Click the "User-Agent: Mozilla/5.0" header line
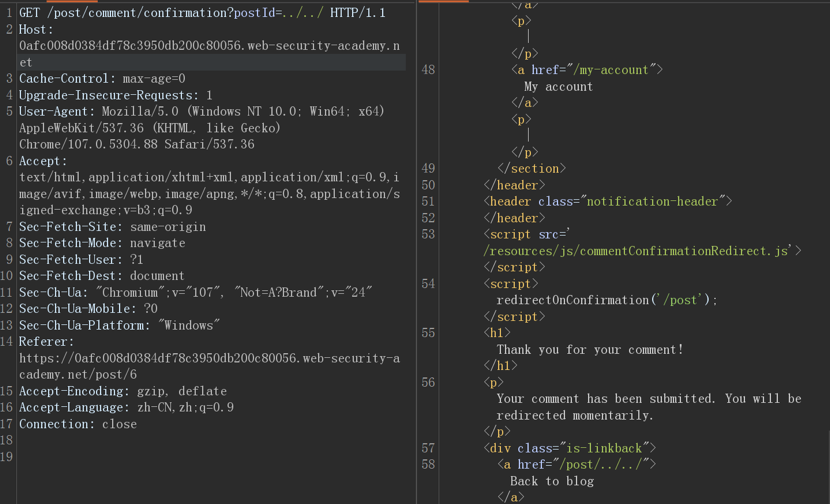Viewport: 830px width, 504px height. click(x=202, y=112)
